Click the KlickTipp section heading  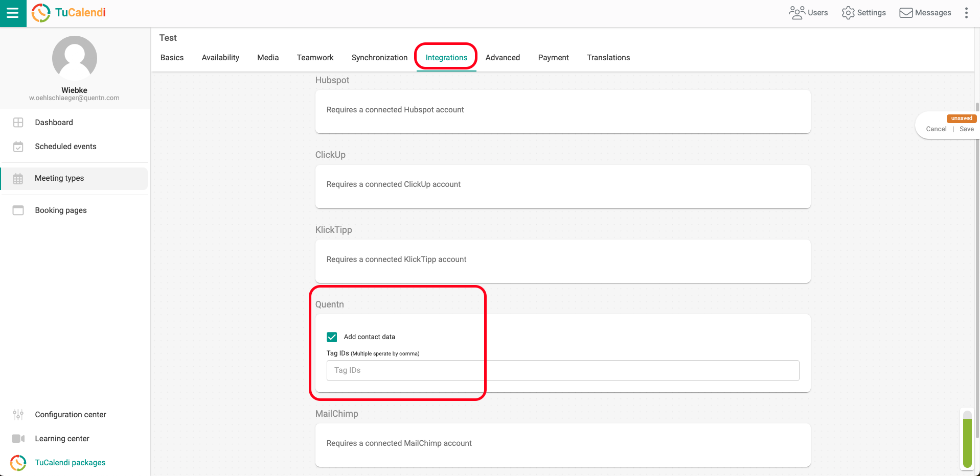[x=333, y=230]
